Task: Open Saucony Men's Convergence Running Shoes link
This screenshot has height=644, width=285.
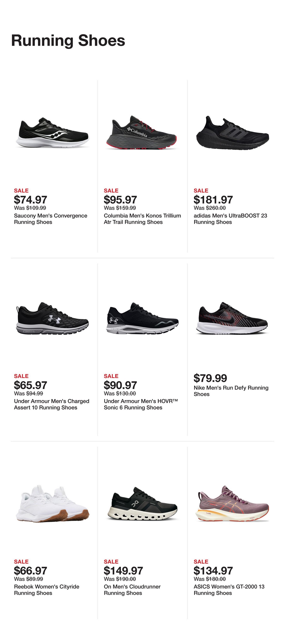Action: coord(51,219)
